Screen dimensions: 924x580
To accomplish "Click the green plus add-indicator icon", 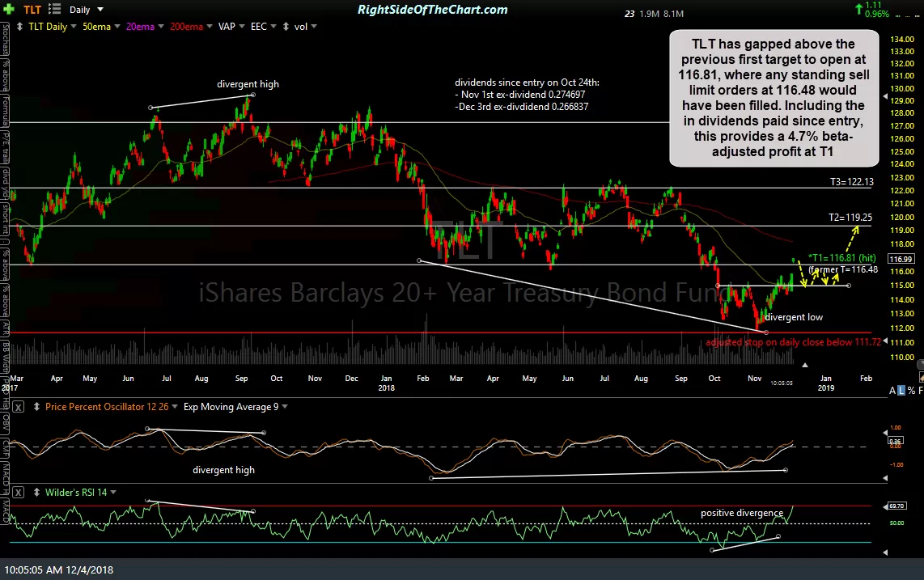I will click(8, 10).
